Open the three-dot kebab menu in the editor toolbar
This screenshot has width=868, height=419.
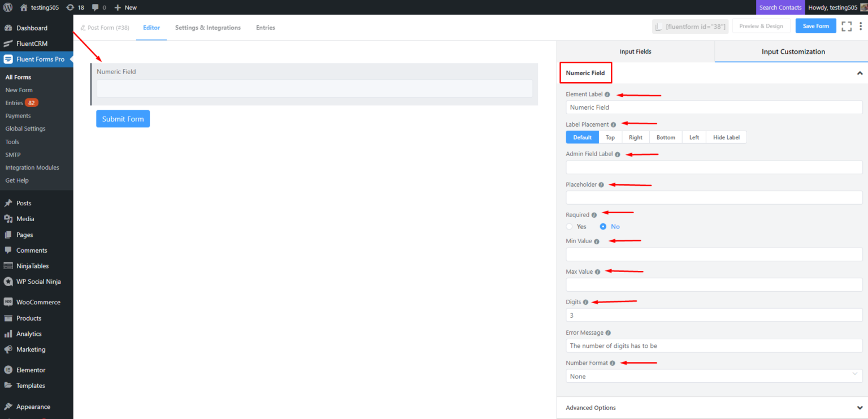coord(861,25)
